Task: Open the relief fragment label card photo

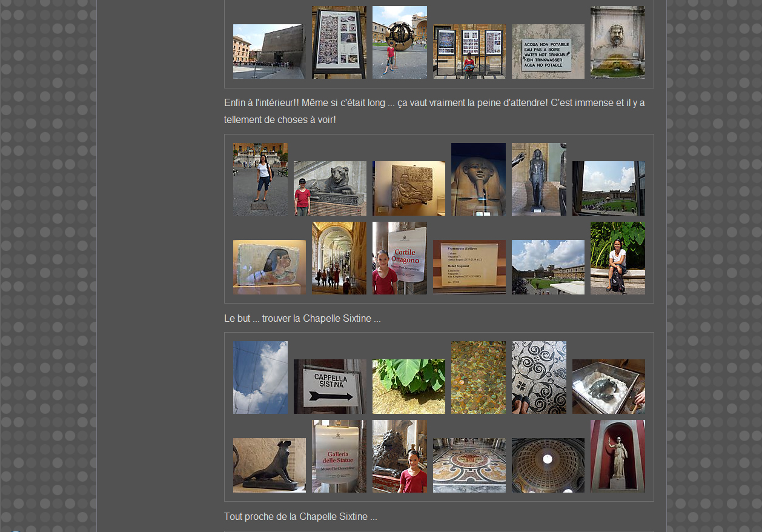Action: [x=469, y=267]
